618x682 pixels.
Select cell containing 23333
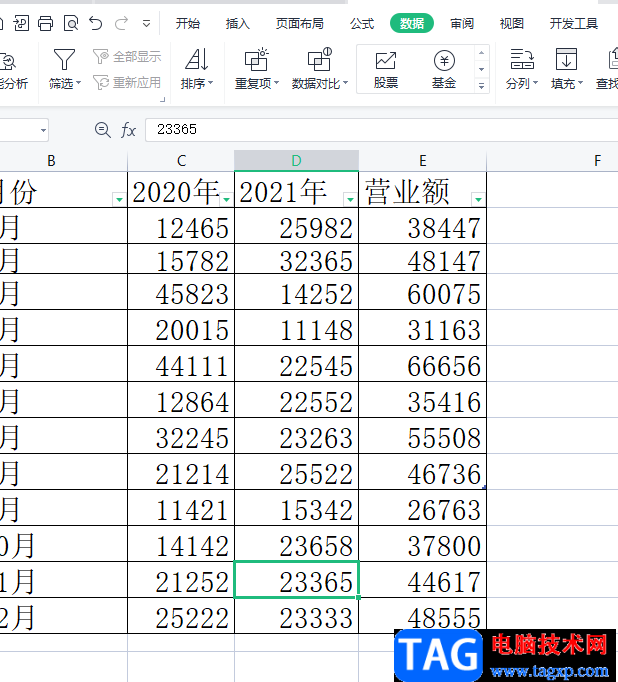point(296,615)
